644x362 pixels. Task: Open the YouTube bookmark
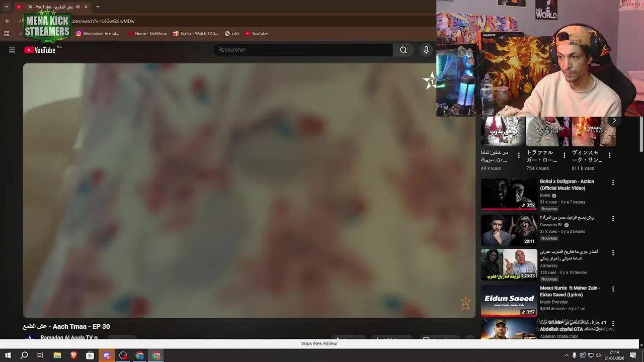(x=257, y=34)
